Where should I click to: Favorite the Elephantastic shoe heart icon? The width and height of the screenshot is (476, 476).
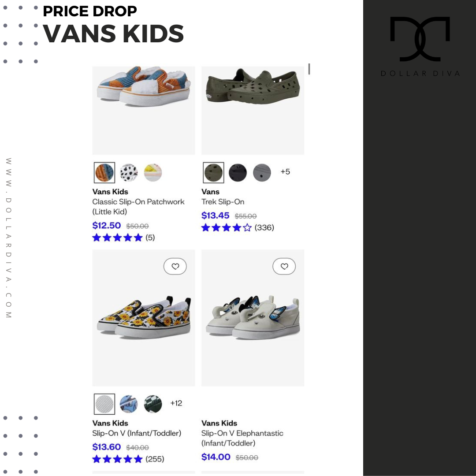pyautogui.click(x=284, y=266)
